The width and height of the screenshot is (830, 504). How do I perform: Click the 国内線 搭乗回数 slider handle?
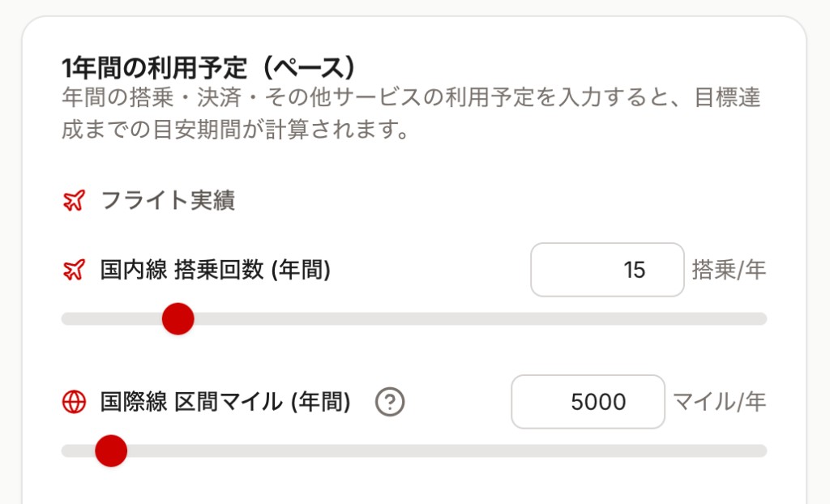pyautogui.click(x=178, y=318)
